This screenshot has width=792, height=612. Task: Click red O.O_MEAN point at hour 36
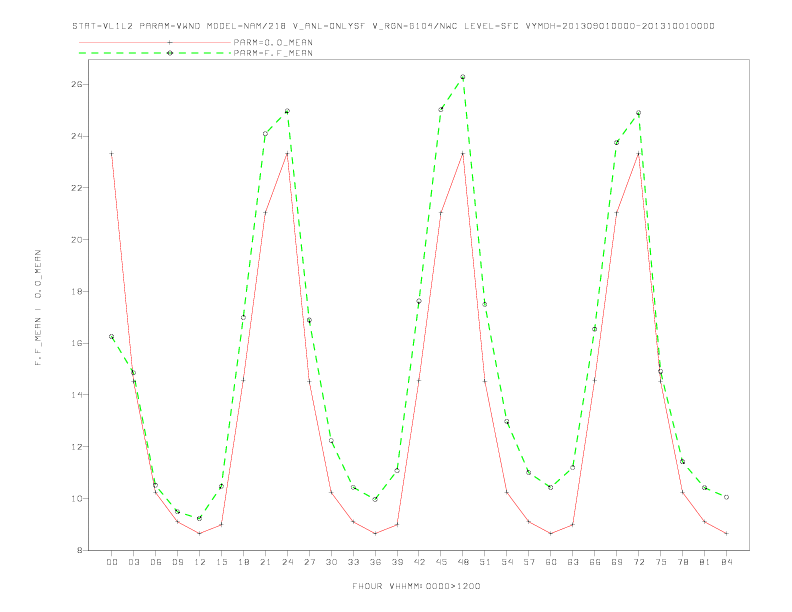tap(375, 533)
